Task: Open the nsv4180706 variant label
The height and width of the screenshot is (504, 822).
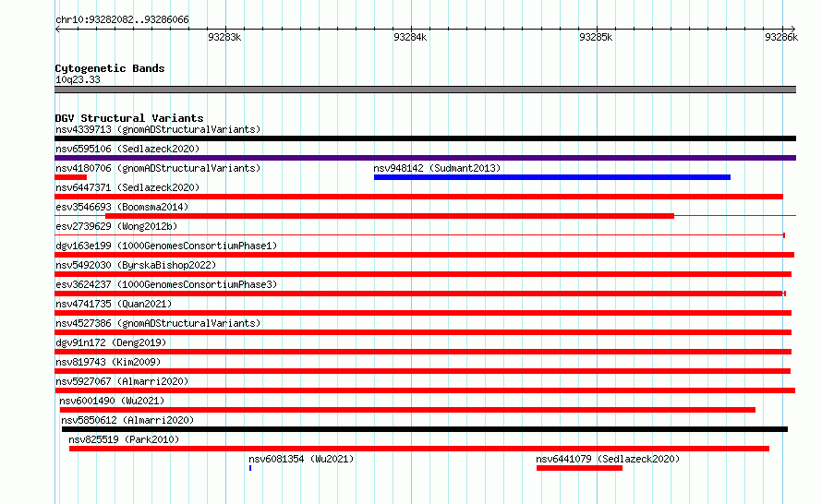Action: [158, 168]
